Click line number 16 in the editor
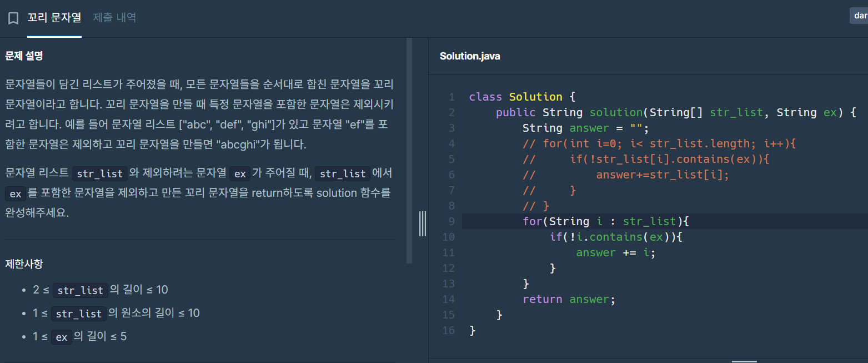The image size is (868, 363). pyautogui.click(x=449, y=330)
